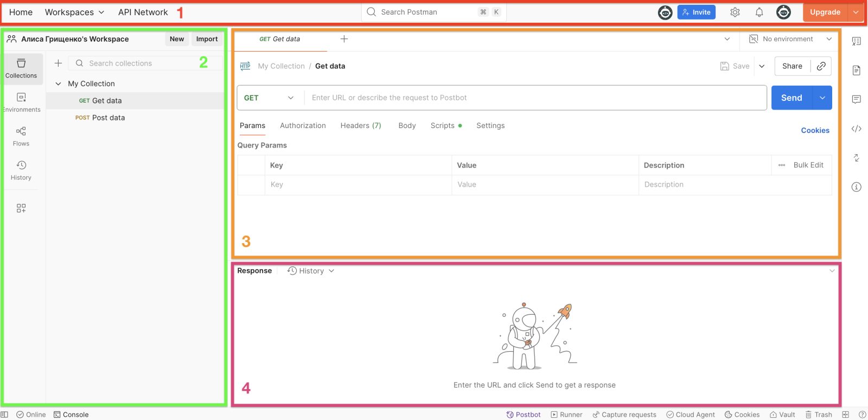Click the configure sidebar apps icon
The height and width of the screenshot is (420, 868).
click(21, 208)
